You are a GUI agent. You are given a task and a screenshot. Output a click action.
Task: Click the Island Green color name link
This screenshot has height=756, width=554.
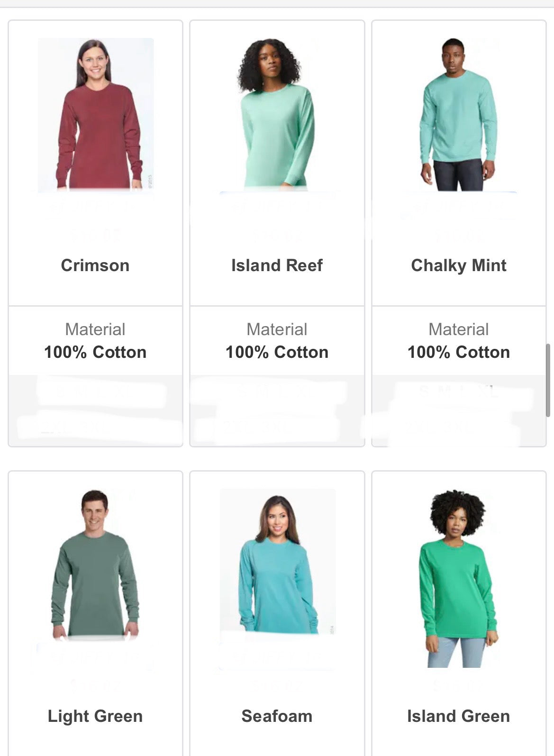[459, 716]
